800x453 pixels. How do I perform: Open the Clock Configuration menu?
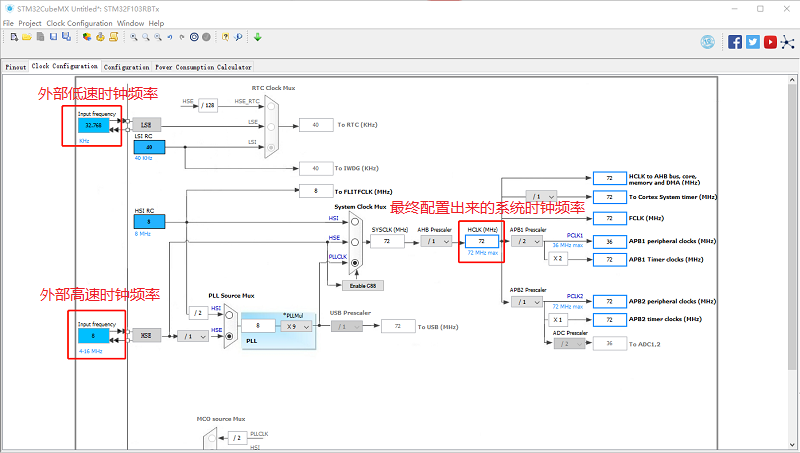[x=79, y=22]
